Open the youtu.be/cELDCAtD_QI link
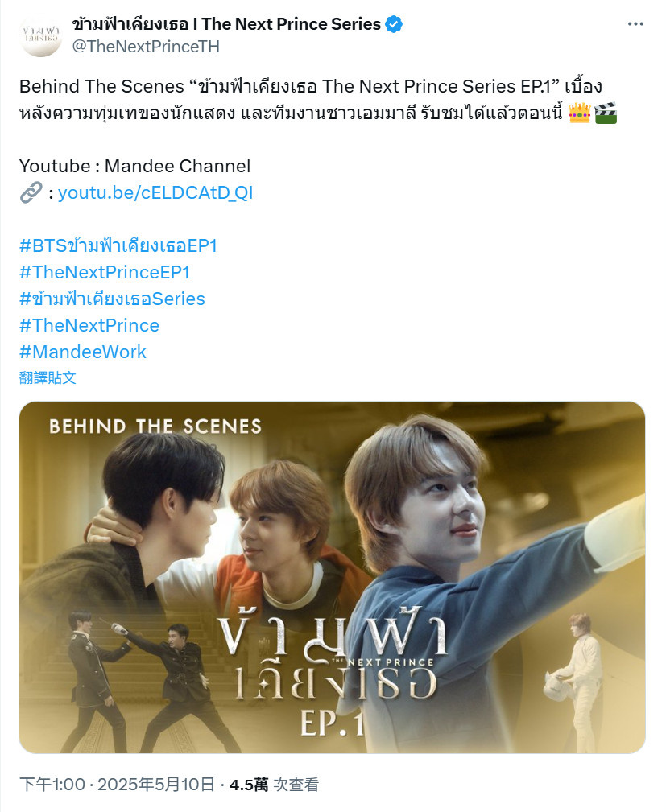This screenshot has height=812, width=666. [155, 192]
